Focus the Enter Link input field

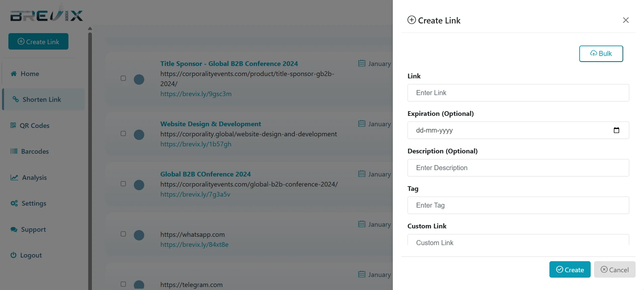[x=518, y=93]
